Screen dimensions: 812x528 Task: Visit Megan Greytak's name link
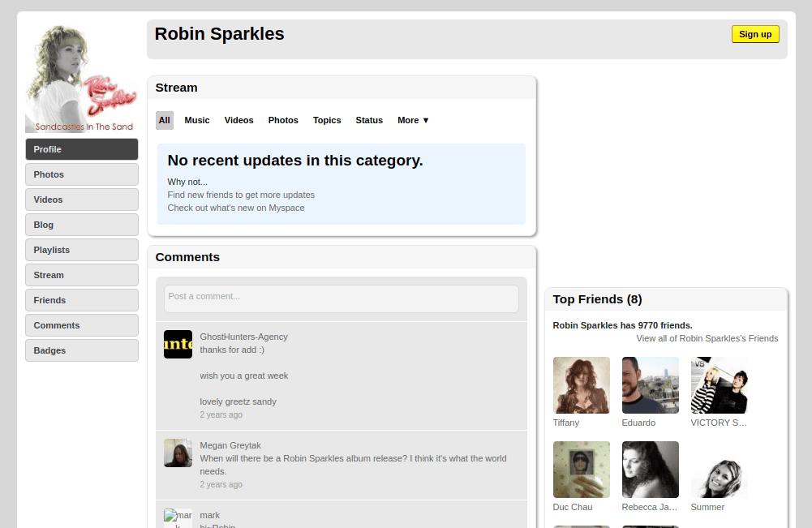pyautogui.click(x=230, y=445)
